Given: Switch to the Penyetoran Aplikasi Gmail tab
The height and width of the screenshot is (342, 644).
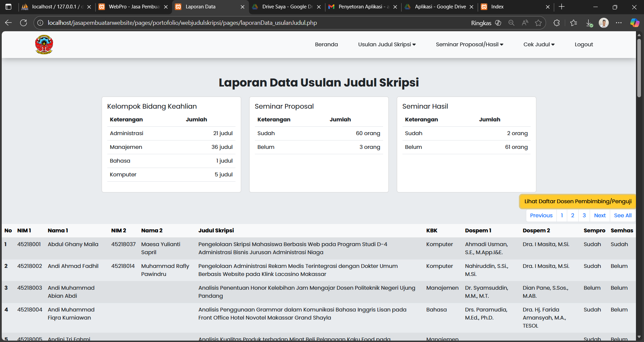Looking at the screenshot, I should [363, 7].
